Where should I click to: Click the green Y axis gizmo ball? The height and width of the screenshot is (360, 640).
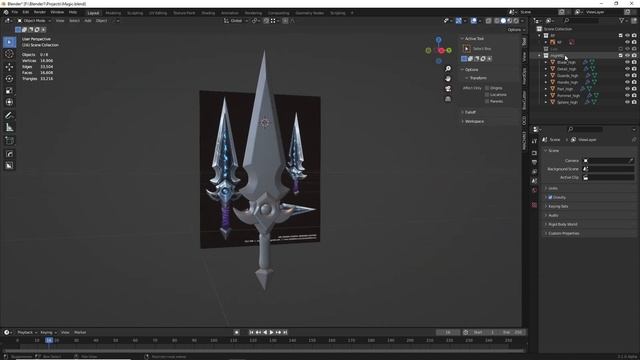pyautogui.click(x=449, y=50)
